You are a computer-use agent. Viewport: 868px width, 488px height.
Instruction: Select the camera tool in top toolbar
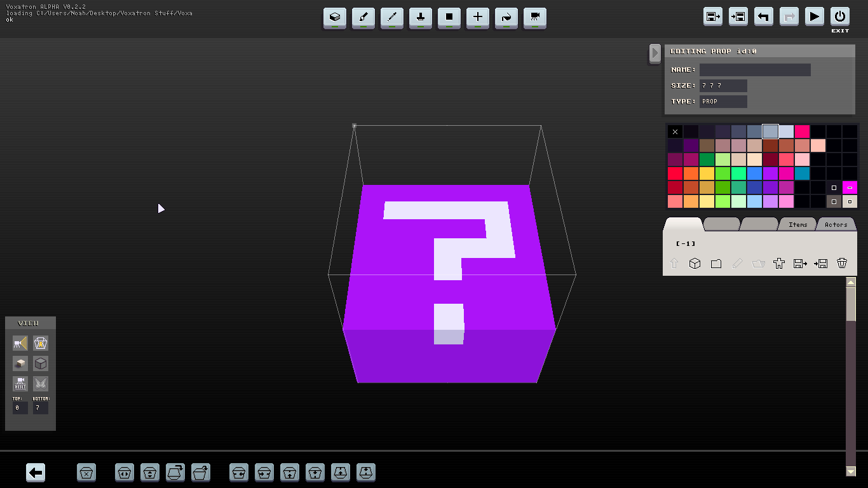coord(535,17)
